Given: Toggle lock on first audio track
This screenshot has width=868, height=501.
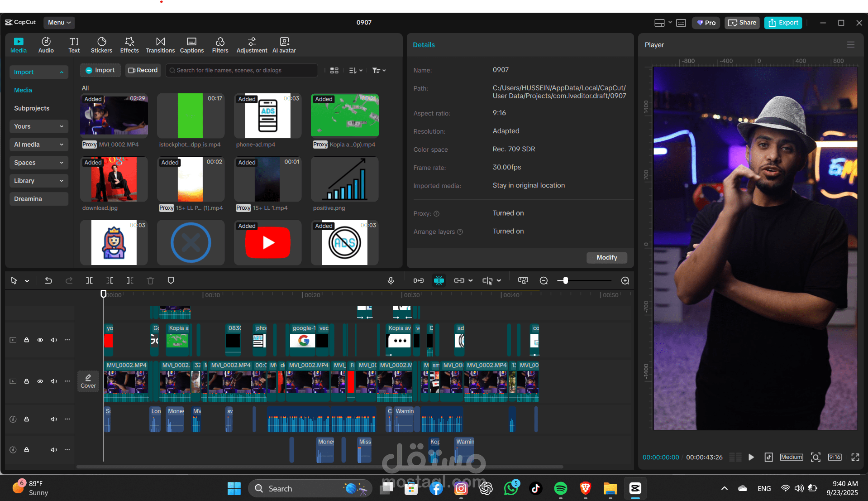Looking at the screenshot, I should (x=27, y=419).
